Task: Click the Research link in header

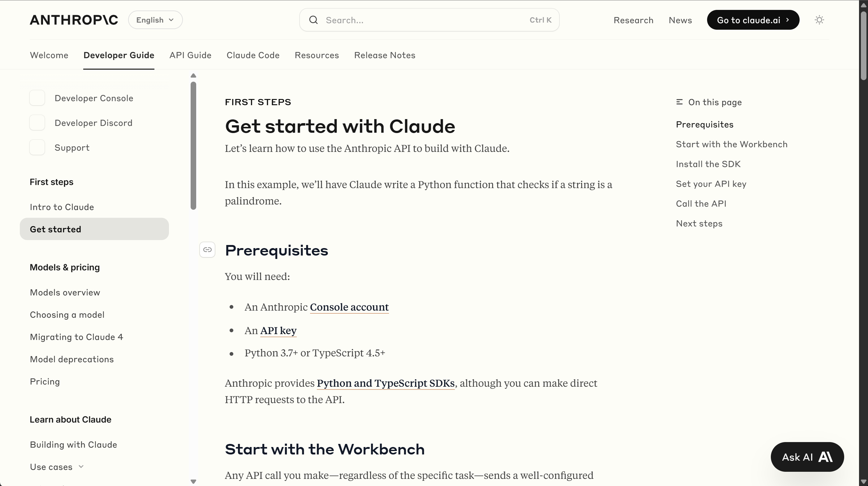Action: pyautogui.click(x=633, y=20)
